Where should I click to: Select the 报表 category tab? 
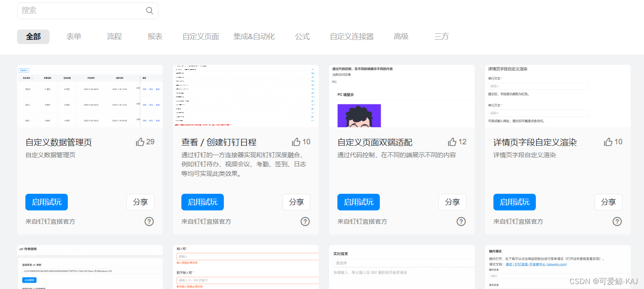tap(155, 37)
